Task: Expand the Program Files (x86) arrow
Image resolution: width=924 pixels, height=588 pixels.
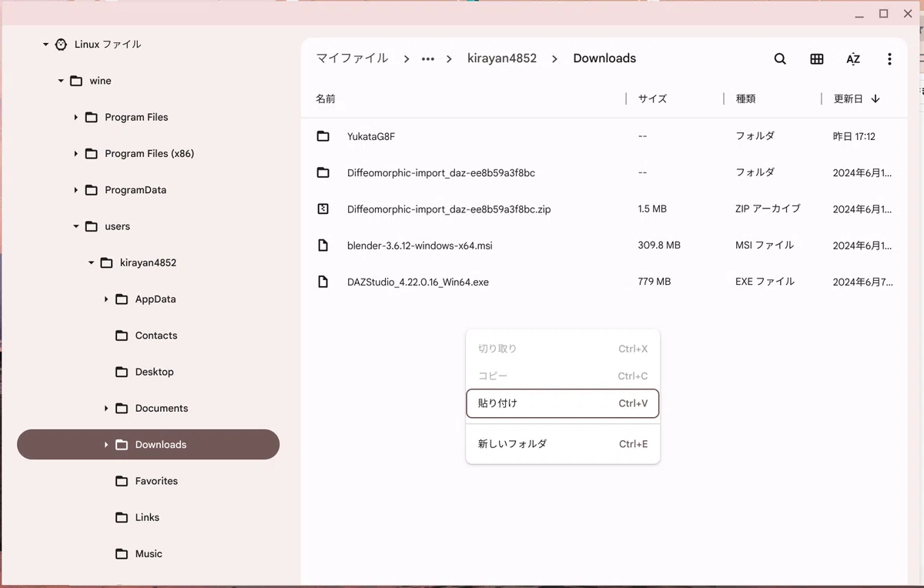Action: [76, 154]
